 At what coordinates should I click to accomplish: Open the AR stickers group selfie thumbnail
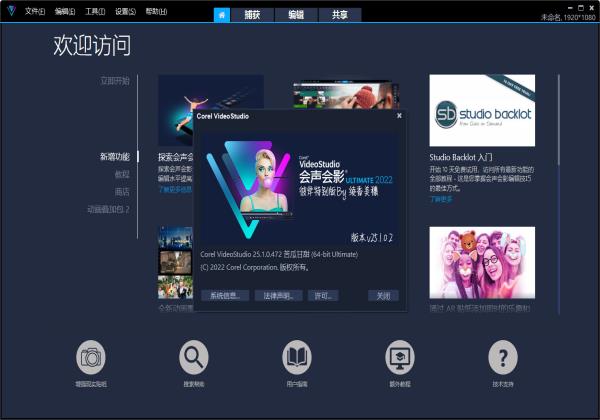482,262
